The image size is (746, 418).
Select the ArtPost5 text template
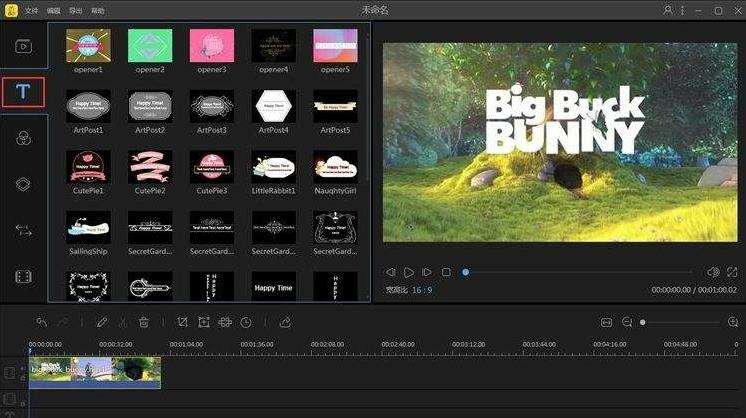(335, 107)
